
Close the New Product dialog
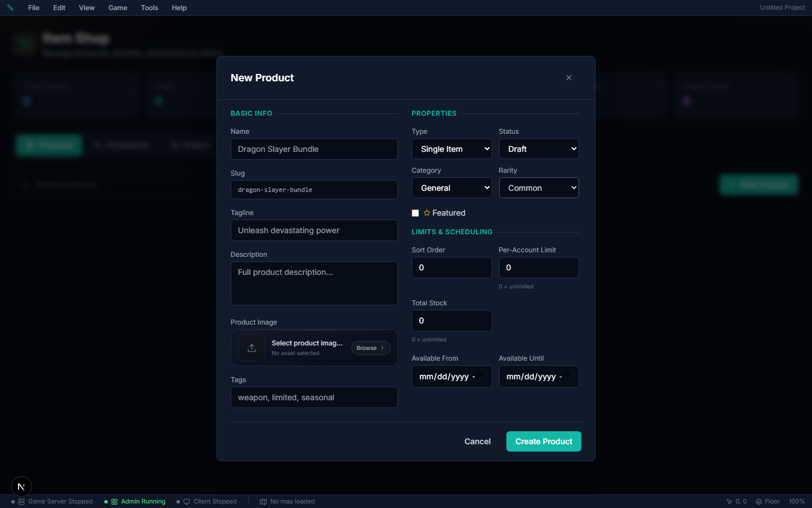569,78
